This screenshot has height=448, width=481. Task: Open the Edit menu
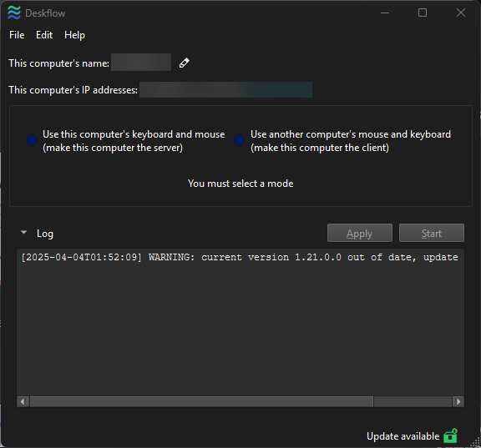44,35
